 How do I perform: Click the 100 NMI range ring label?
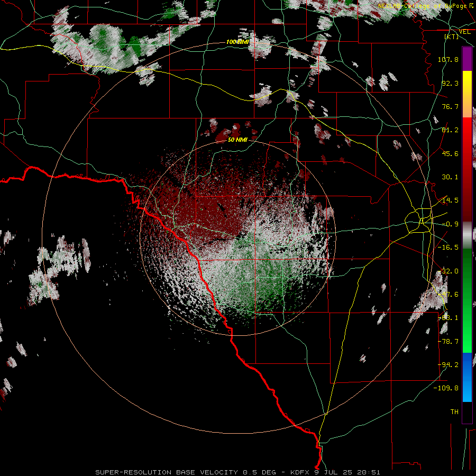coord(237,42)
